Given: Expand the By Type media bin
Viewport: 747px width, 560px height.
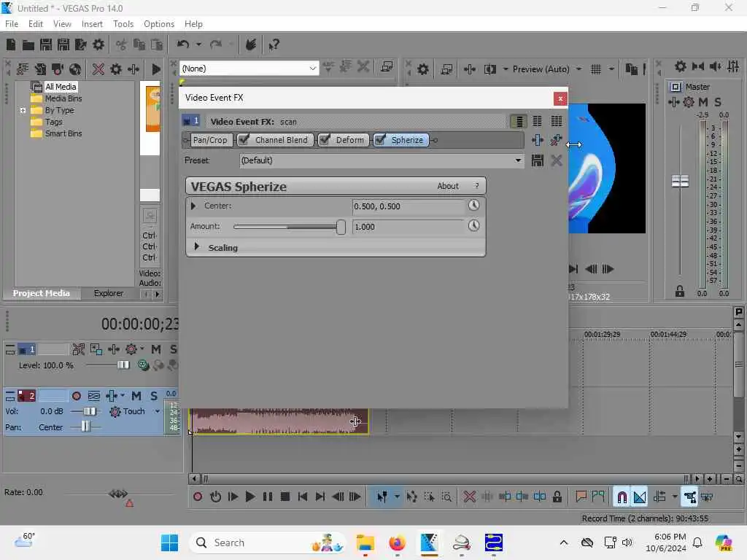Looking at the screenshot, I should click(x=23, y=110).
